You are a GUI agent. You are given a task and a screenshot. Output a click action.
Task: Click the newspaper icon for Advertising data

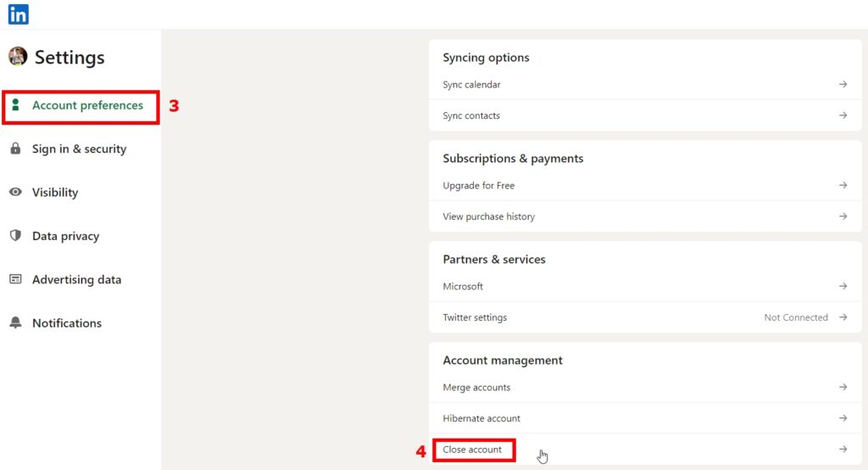[x=15, y=279]
